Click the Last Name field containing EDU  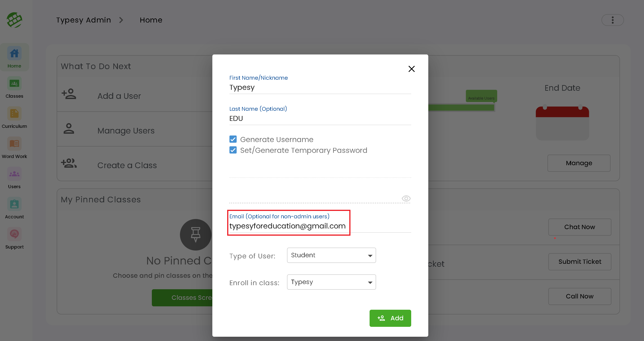pos(320,118)
